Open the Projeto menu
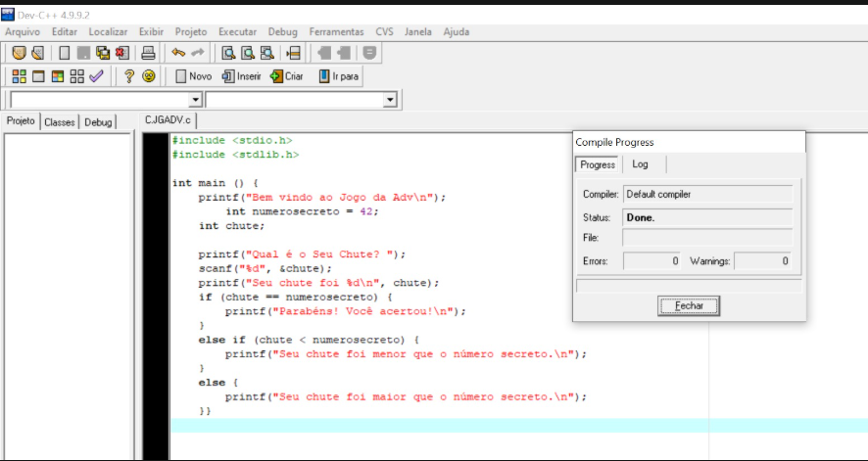 [191, 32]
